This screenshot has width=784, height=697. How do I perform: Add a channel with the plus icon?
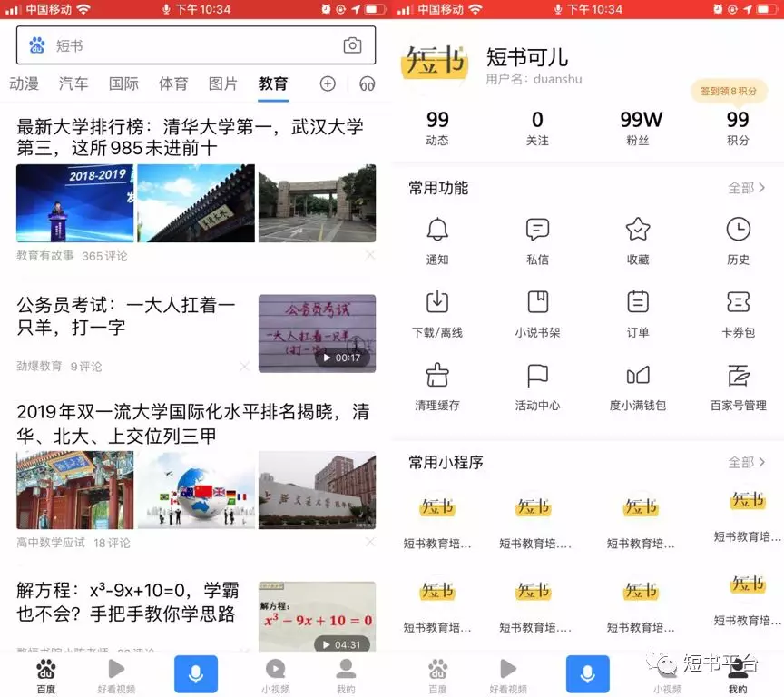[x=328, y=83]
